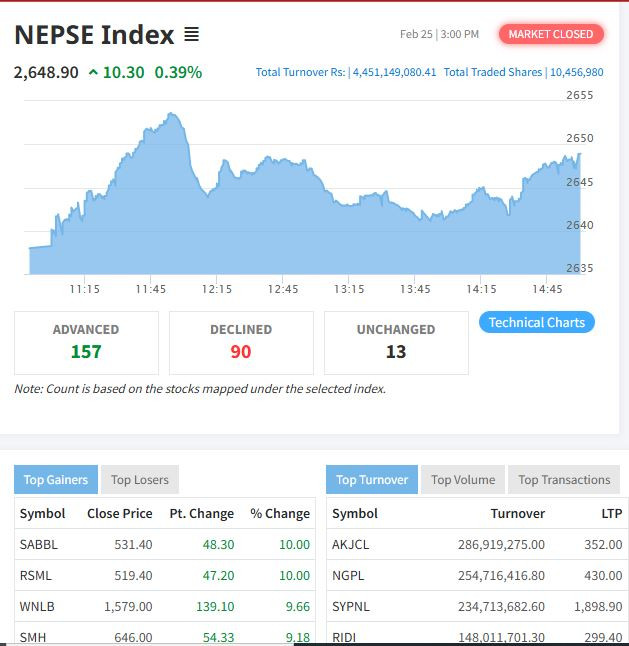
Task: Open the NEPSE Index chart menu icon
Action: [192, 35]
